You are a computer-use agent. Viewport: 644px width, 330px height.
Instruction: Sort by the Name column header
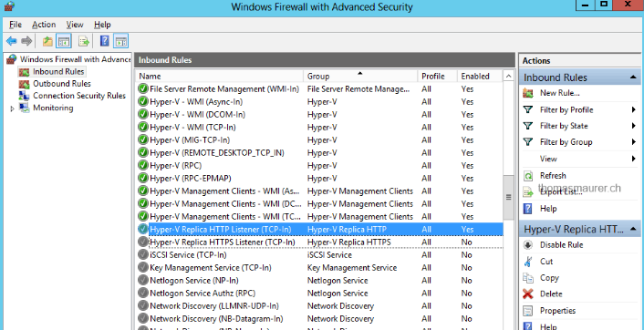click(219, 77)
